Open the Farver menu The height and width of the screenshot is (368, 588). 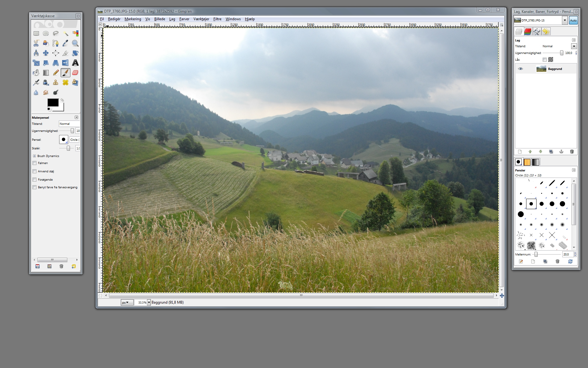point(184,19)
